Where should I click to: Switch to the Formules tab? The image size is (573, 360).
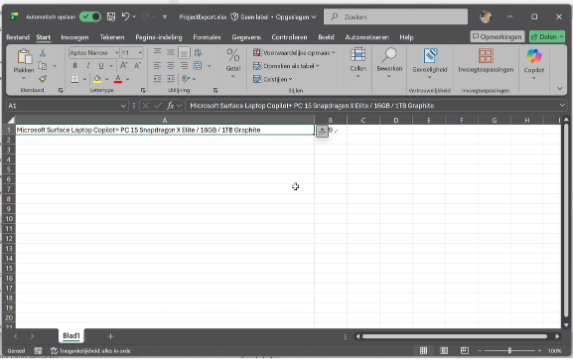[x=207, y=37]
